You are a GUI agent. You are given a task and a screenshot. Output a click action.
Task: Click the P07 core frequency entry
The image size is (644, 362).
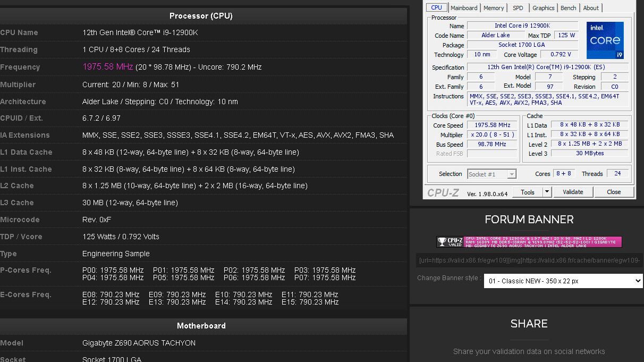[x=325, y=277]
